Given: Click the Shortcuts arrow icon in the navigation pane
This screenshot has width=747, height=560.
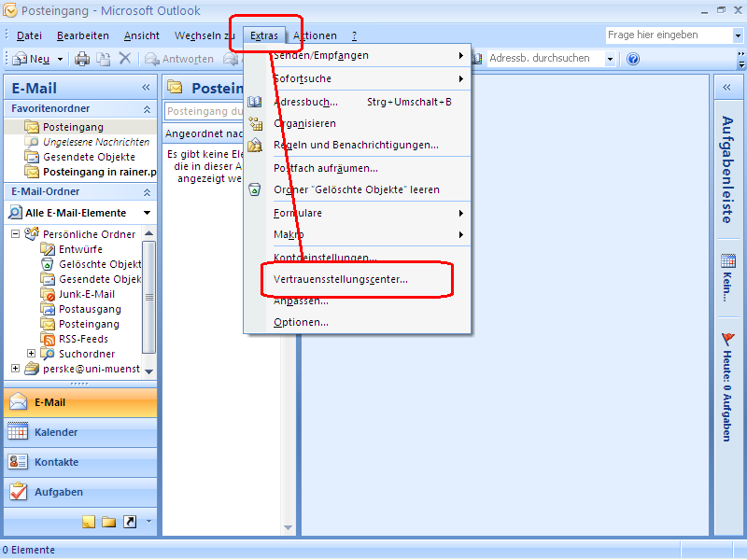Looking at the screenshot, I should tap(130, 521).
